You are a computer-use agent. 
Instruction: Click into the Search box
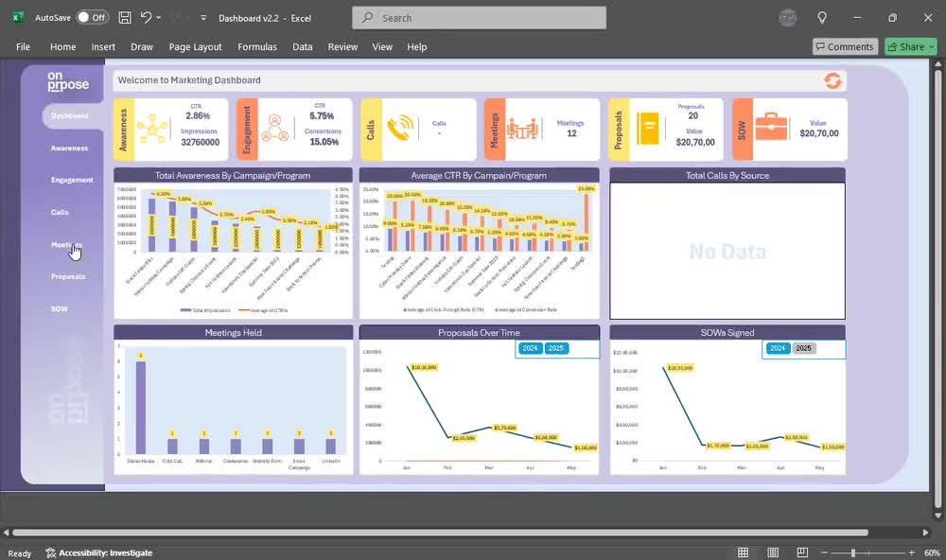479,18
